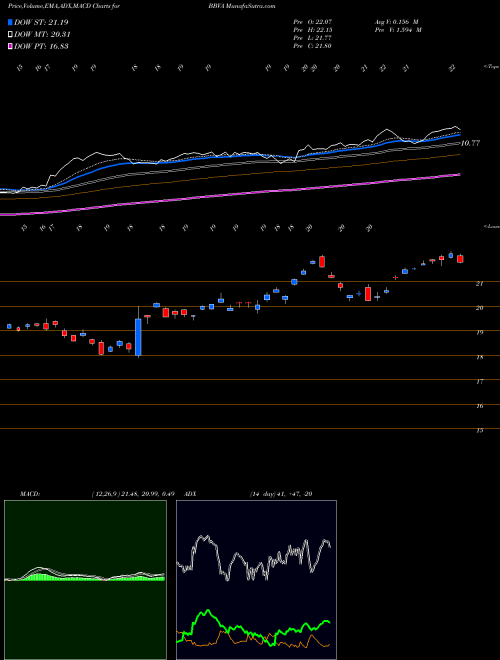The image size is (500, 660).
Task: Click the blue DOW ST legend swatch
Action: click(x=10, y=22)
